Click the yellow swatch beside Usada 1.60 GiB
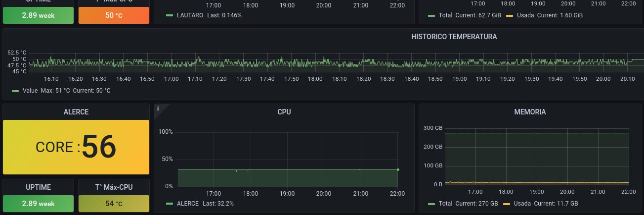The width and height of the screenshot is (644, 215). pyautogui.click(x=510, y=15)
